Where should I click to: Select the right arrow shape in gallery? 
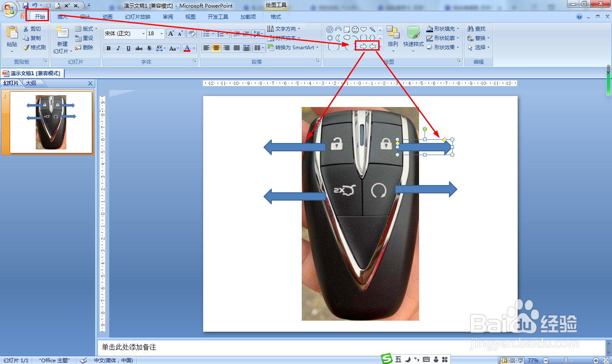[x=363, y=46]
